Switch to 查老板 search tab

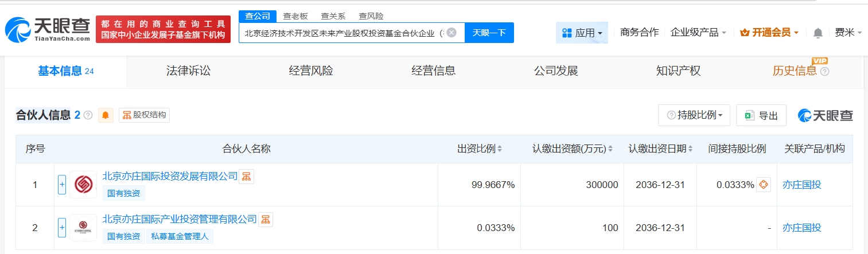coord(295,16)
